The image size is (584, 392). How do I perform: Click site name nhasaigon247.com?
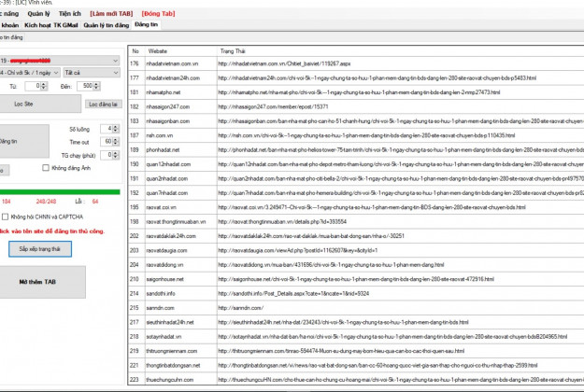point(167,106)
